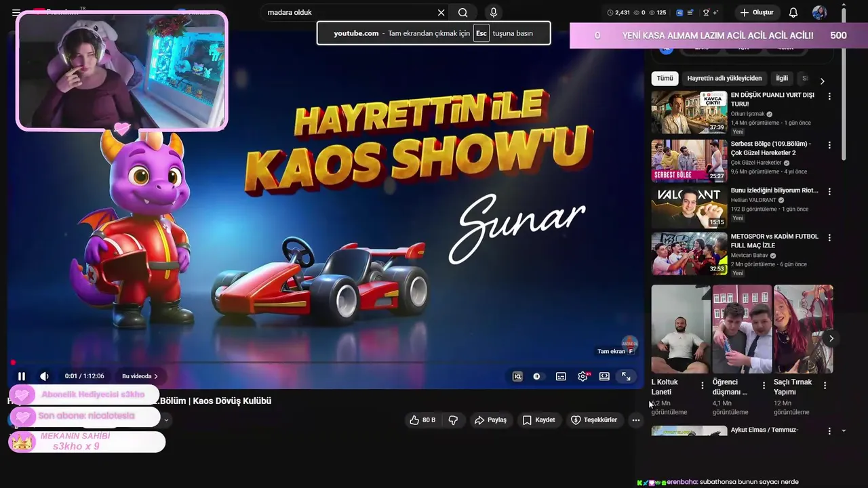Screen dimensions: 868x488
Task: Open the account avatar menu
Action: tap(819, 12)
